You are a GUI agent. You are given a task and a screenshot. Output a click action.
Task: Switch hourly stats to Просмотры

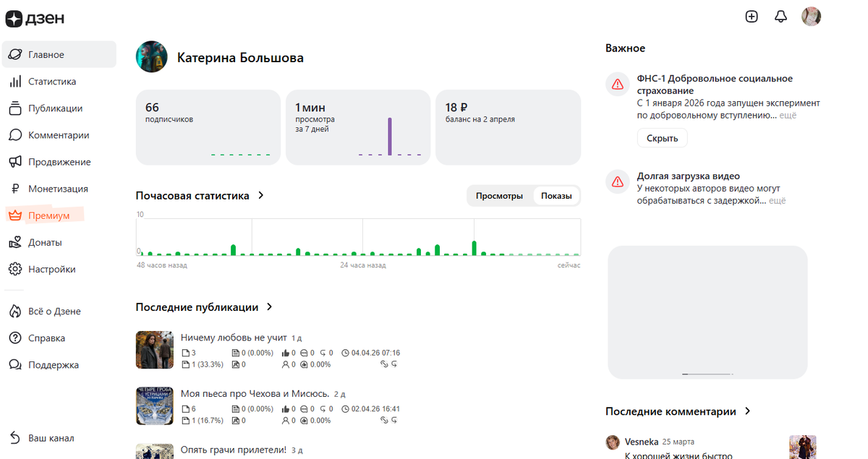[x=499, y=196]
